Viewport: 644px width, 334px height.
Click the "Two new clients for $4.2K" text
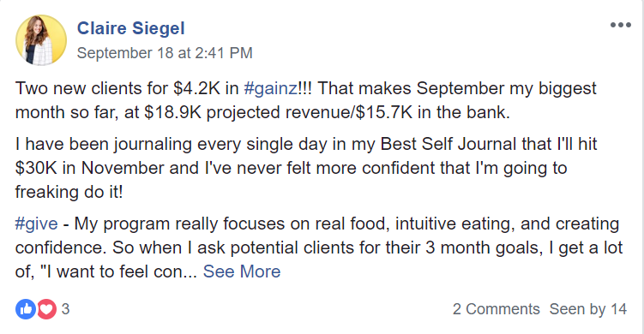[x=117, y=88]
